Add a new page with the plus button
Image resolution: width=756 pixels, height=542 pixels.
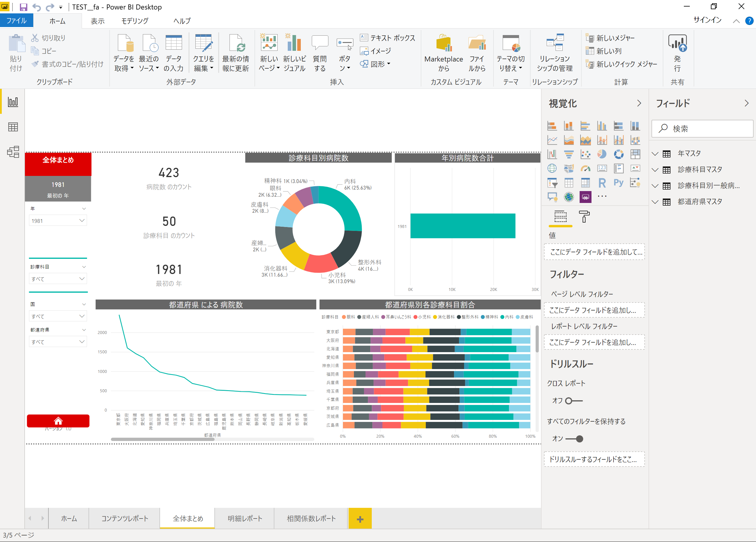[x=360, y=518]
